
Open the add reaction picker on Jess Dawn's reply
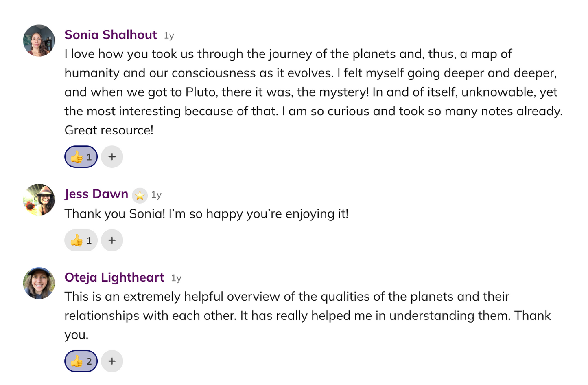[112, 240]
